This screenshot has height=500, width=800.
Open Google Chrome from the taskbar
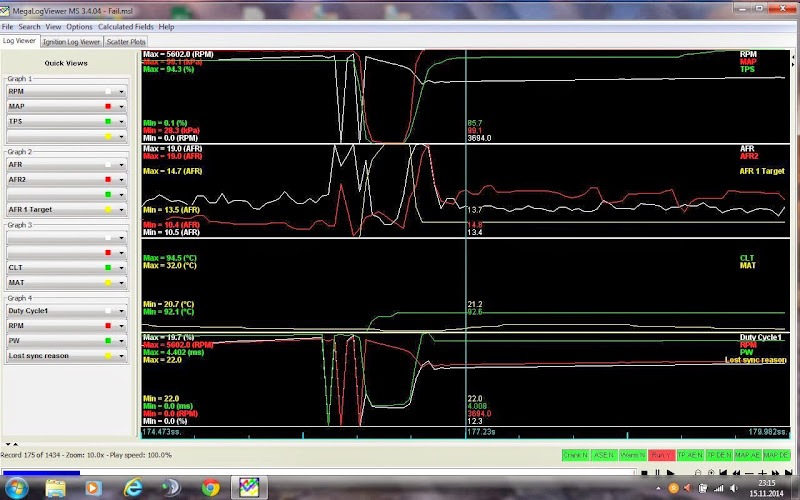pyautogui.click(x=210, y=488)
